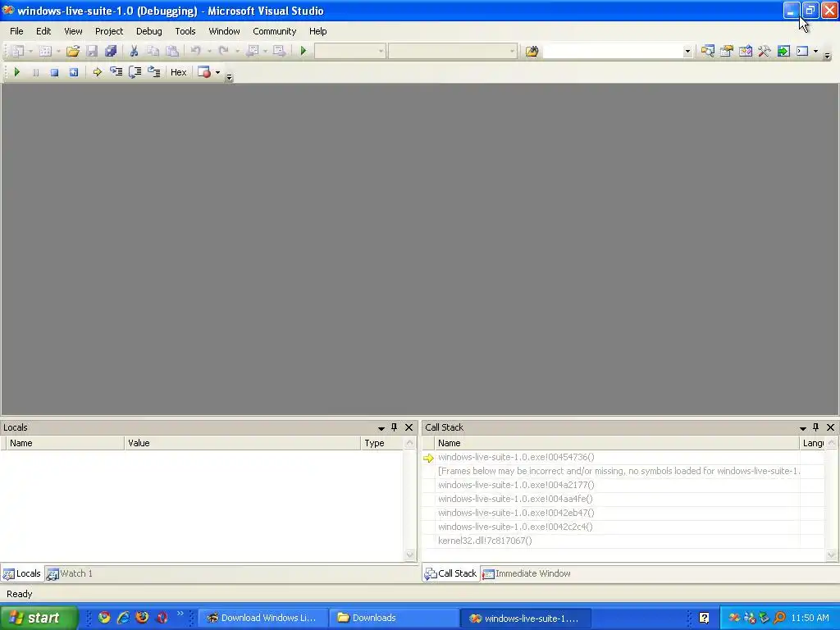Switch to the Immediate Window tab

(x=527, y=573)
